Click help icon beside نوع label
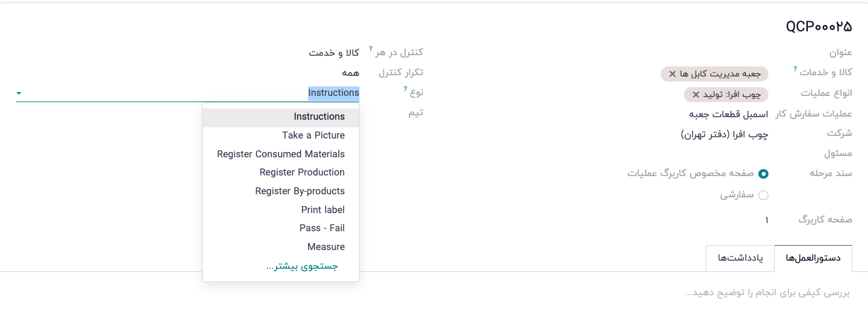Screen dimensions: 868x329 [x=405, y=89]
